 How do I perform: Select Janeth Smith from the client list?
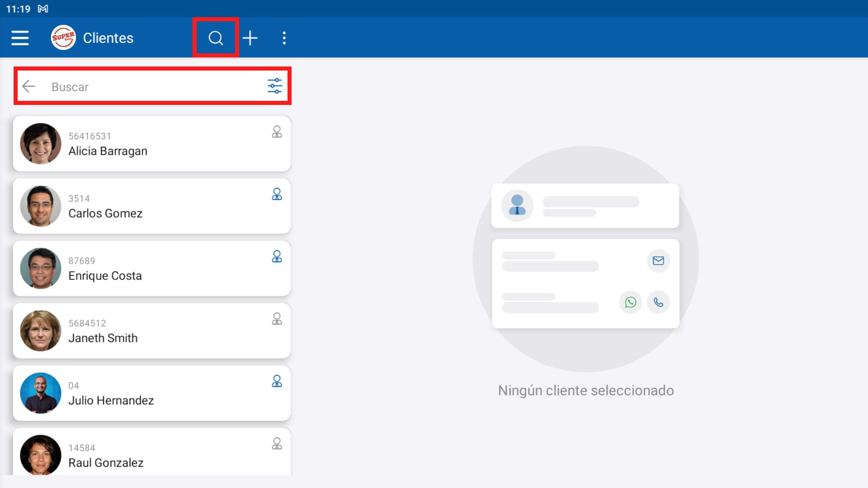(151, 331)
